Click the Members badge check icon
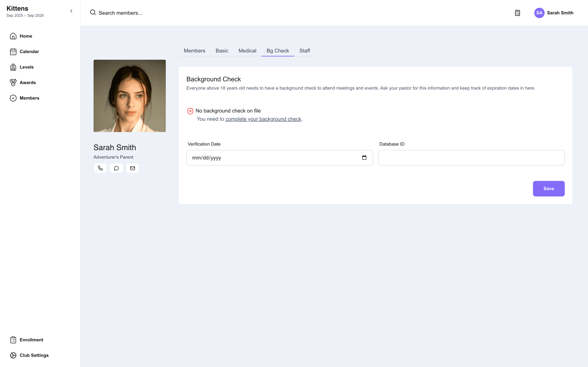 [x=13, y=98]
